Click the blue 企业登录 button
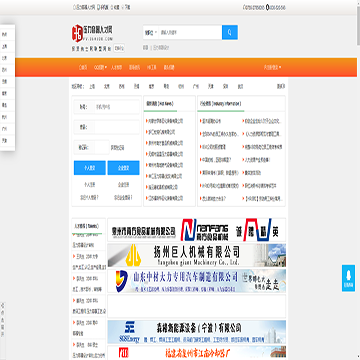The image size is (360, 360). pos(123,168)
